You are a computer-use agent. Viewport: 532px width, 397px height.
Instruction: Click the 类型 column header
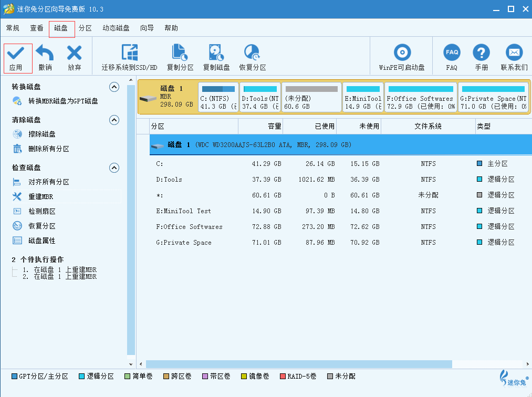pyautogui.click(x=504, y=127)
